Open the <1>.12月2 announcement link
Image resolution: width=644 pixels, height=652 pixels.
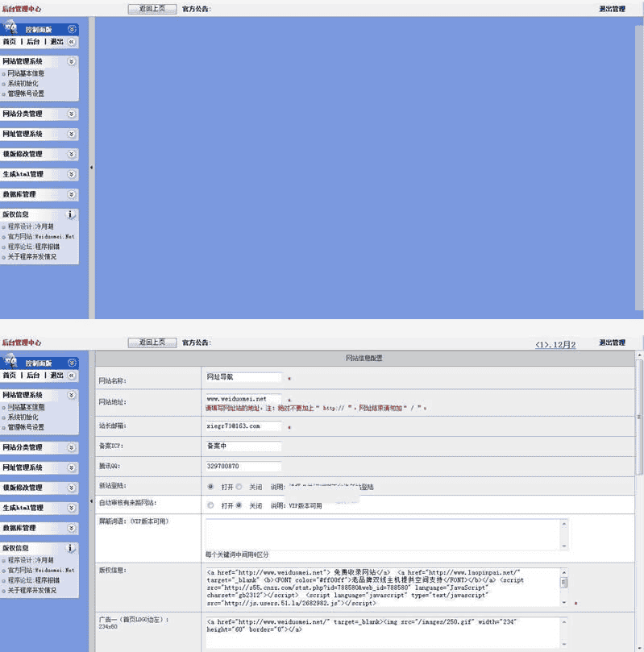(555, 345)
